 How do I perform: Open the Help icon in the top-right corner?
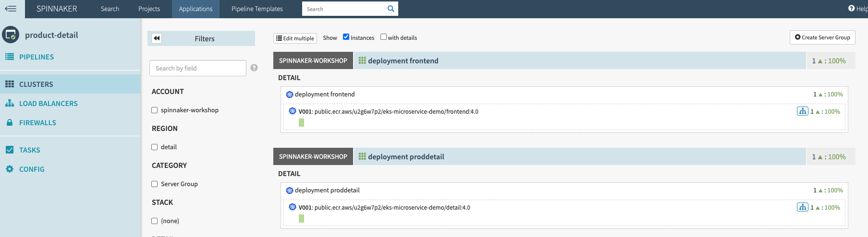pyautogui.click(x=851, y=9)
